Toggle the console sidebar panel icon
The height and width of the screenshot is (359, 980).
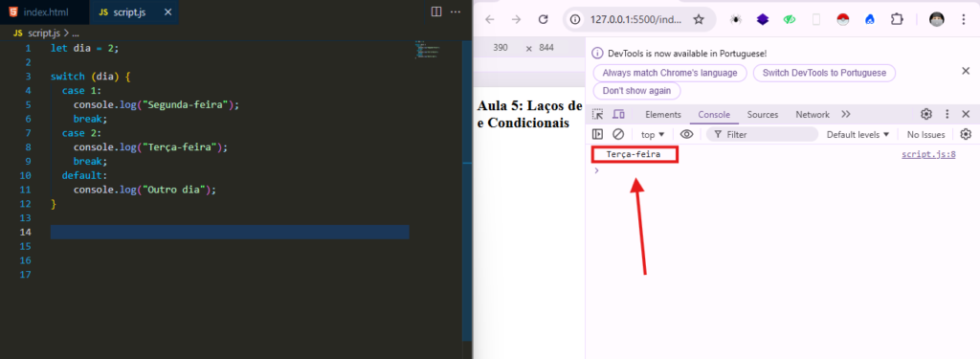[x=598, y=134]
